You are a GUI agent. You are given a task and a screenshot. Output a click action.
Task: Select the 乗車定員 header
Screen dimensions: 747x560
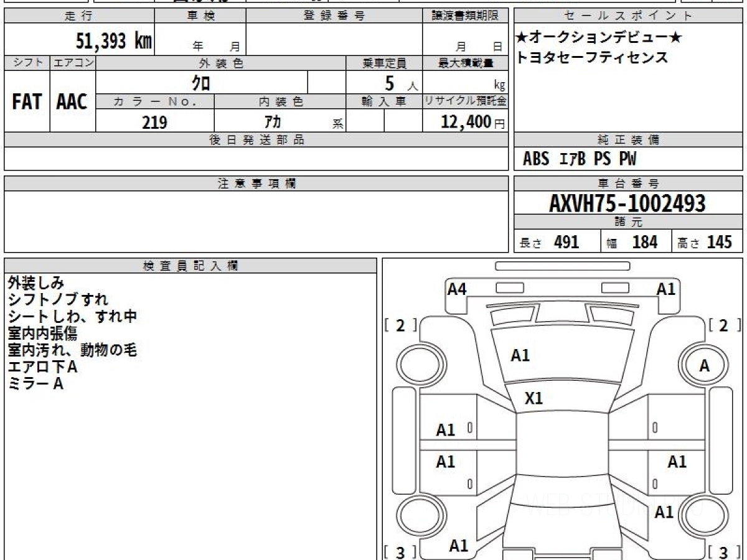tap(384, 63)
